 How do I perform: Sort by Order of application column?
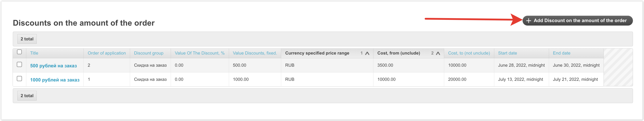(106, 53)
